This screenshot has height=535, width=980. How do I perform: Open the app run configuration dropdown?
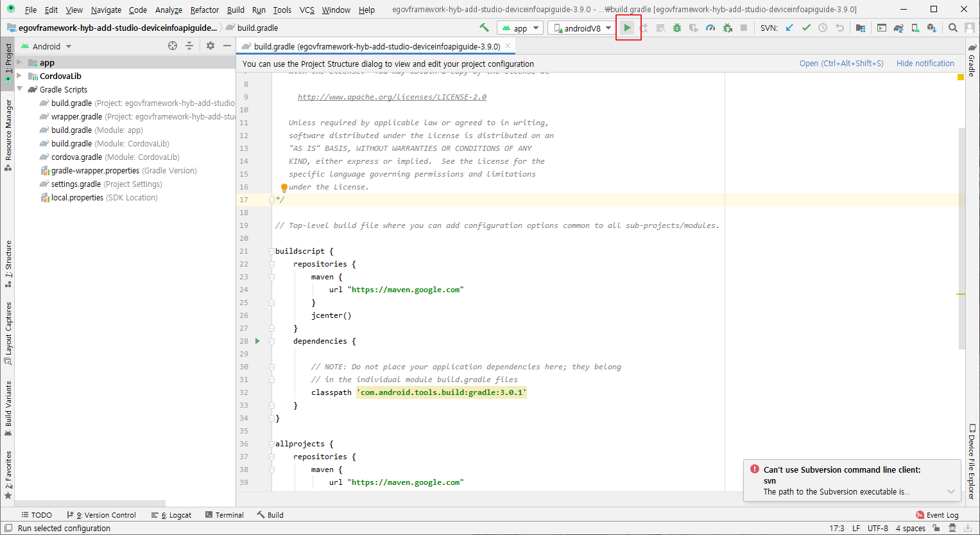click(x=520, y=28)
